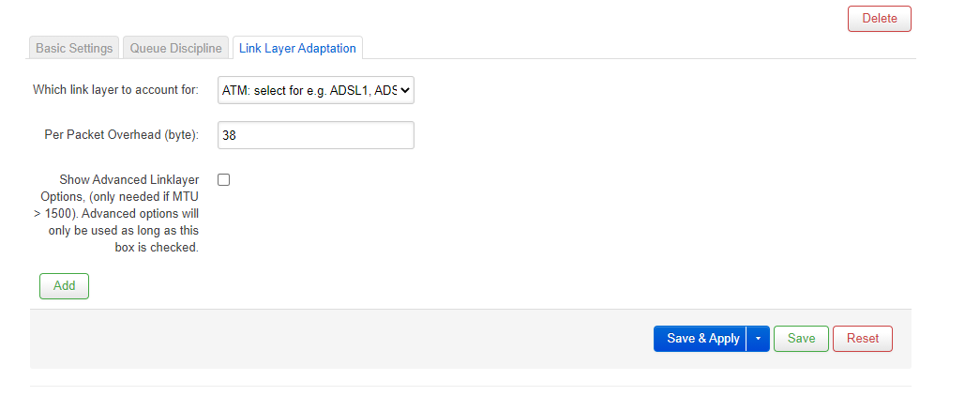Select the Link Layer Adaptation tab

(297, 48)
